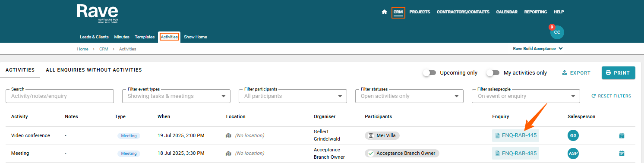Toggle Upcoming only switch
This screenshot has width=644, height=163.
pyautogui.click(x=429, y=73)
